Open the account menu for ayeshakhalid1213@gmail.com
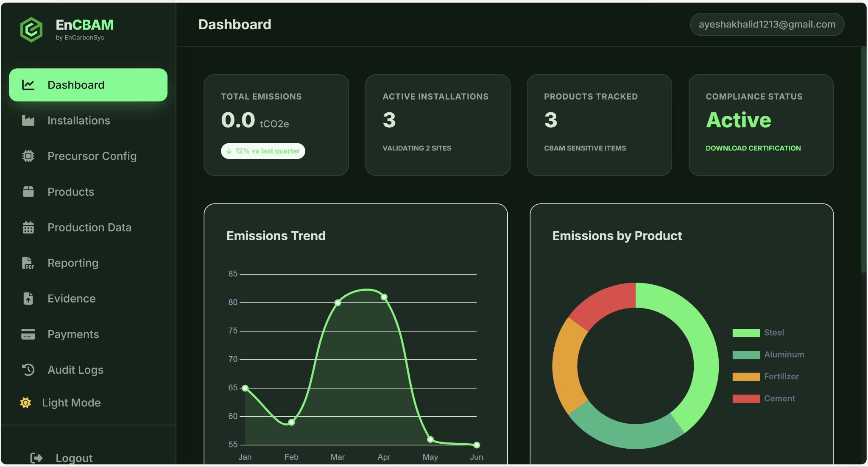 [x=767, y=24]
